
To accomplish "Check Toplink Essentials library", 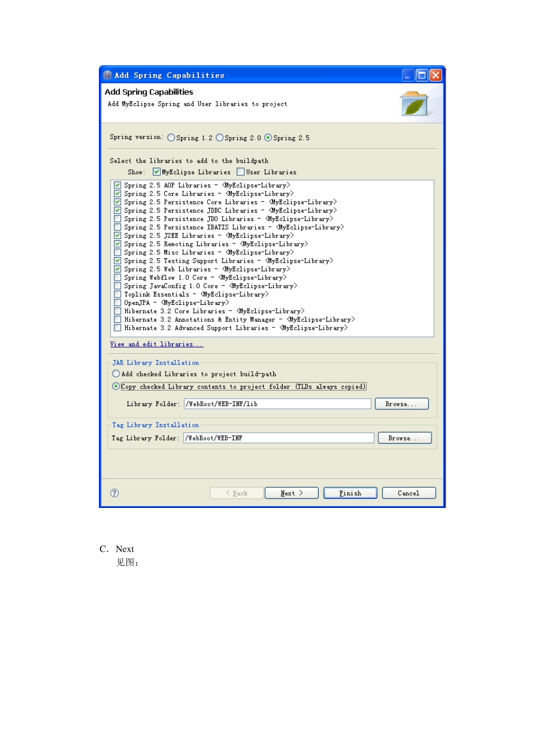I will click(117, 294).
